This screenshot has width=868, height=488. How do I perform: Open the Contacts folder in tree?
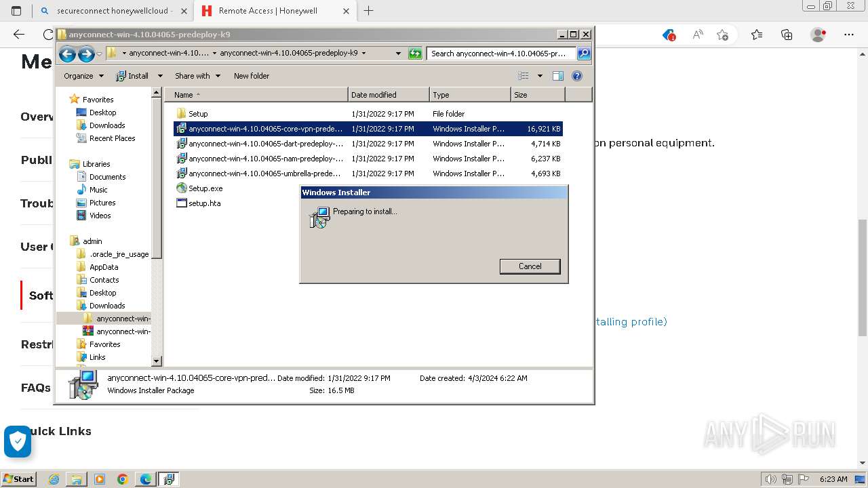(104, 280)
